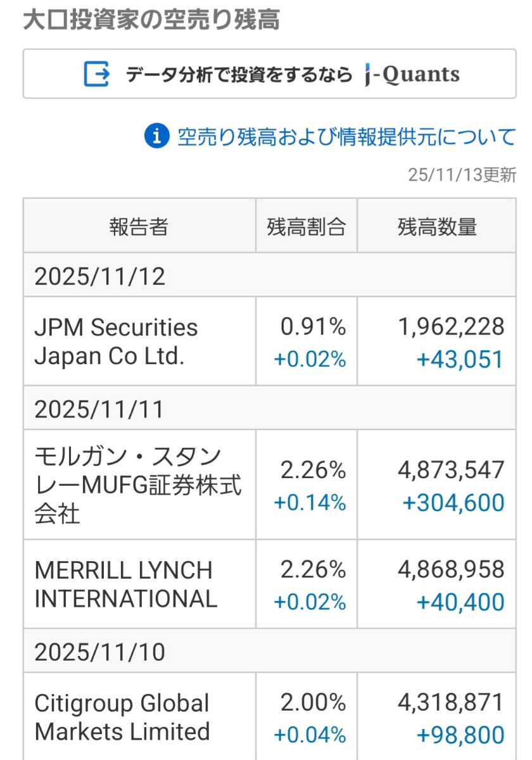Select the モルガン・スタンレーMUFG証券株式会社 row
The width and height of the screenshot is (532, 760).
pos(139,485)
